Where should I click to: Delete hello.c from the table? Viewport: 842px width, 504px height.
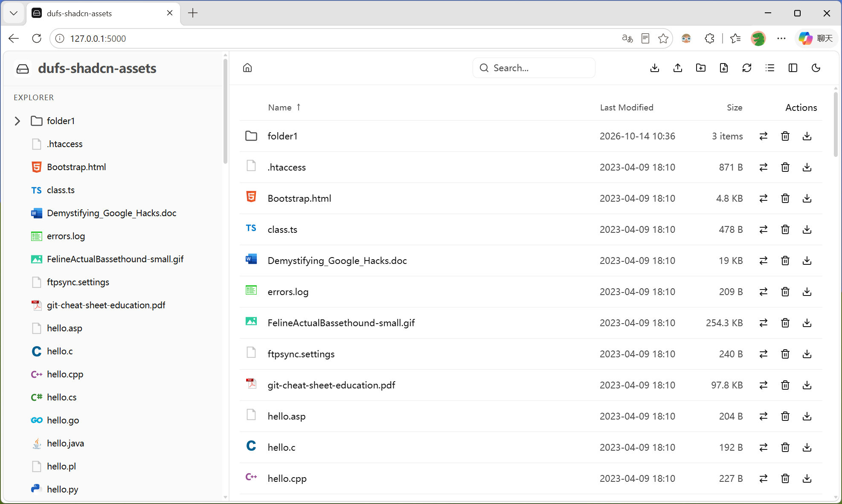pyautogui.click(x=785, y=447)
